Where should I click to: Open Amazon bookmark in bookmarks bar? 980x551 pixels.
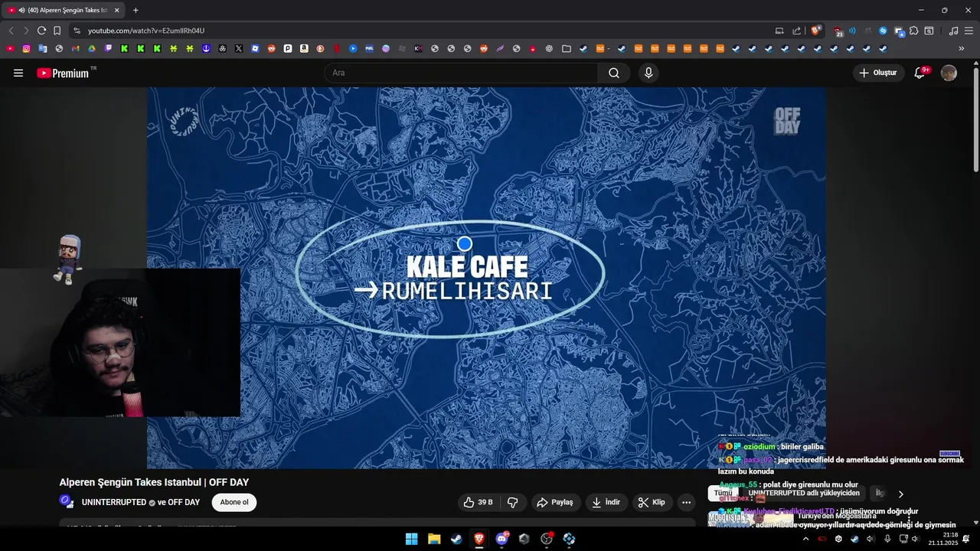(x=304, y=48)
